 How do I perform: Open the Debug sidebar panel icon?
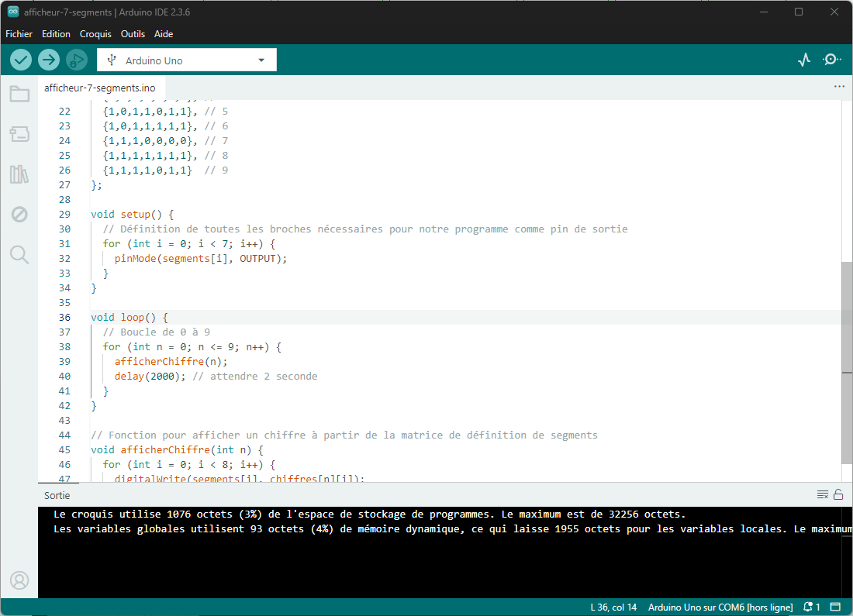click(x=19, y=214)
